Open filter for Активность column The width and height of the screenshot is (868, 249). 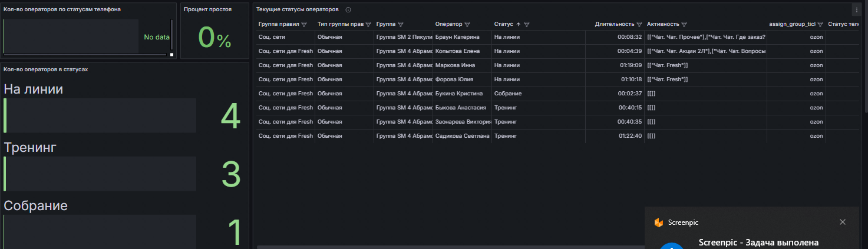(684, 25)
